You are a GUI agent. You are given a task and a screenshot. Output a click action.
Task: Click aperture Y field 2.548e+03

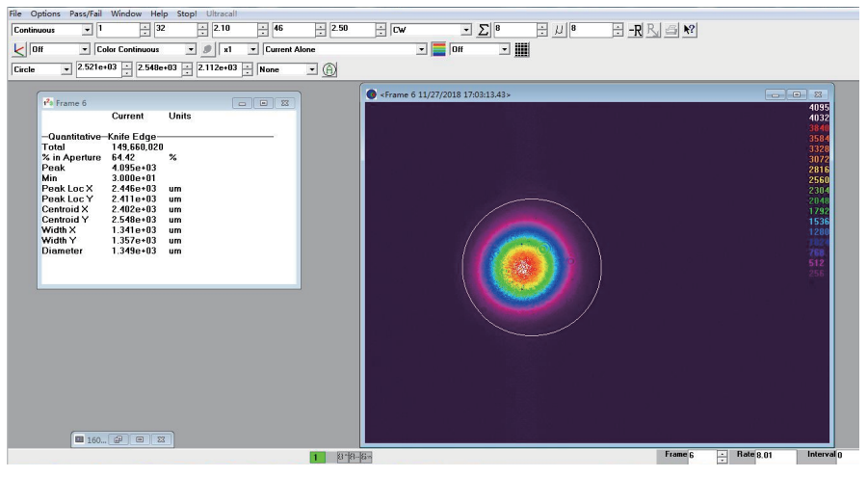(159, 68)
